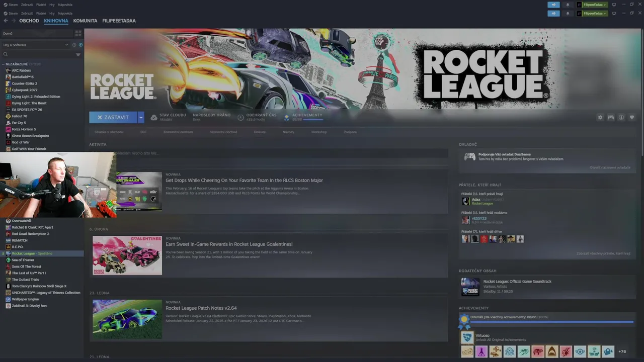Open vESSY23 friend avatar
This screenshot has width=644, height=362.
[465, 220]
